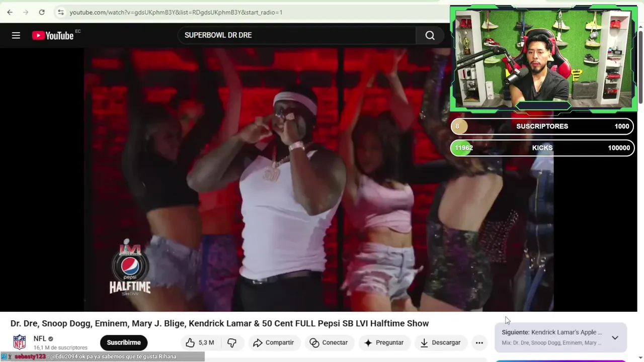Click '16,1 M de suscriptores' text
The width and height of the screenshot is (644, 362).
click(60, 347)
